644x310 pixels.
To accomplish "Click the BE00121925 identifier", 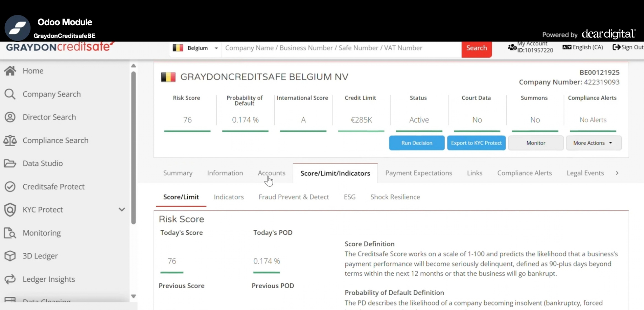I will click(599, 72).
